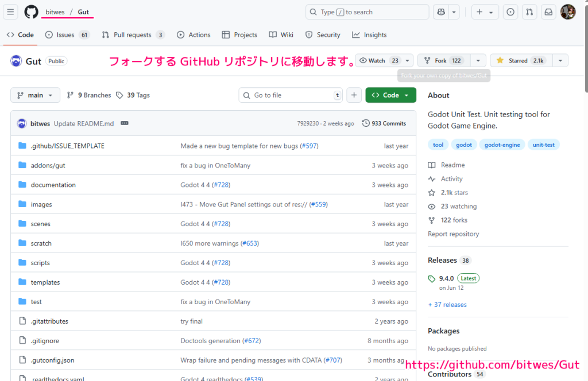588x381 pixels.
Task: Open the 9.4.0 Latest release
Action: [x=454, y=278]
